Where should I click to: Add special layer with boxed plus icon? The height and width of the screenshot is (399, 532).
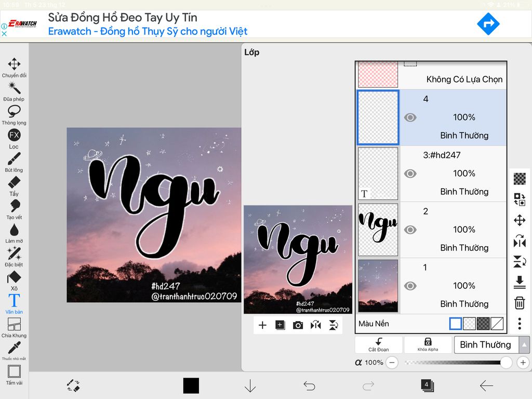(x=280, y=325)
